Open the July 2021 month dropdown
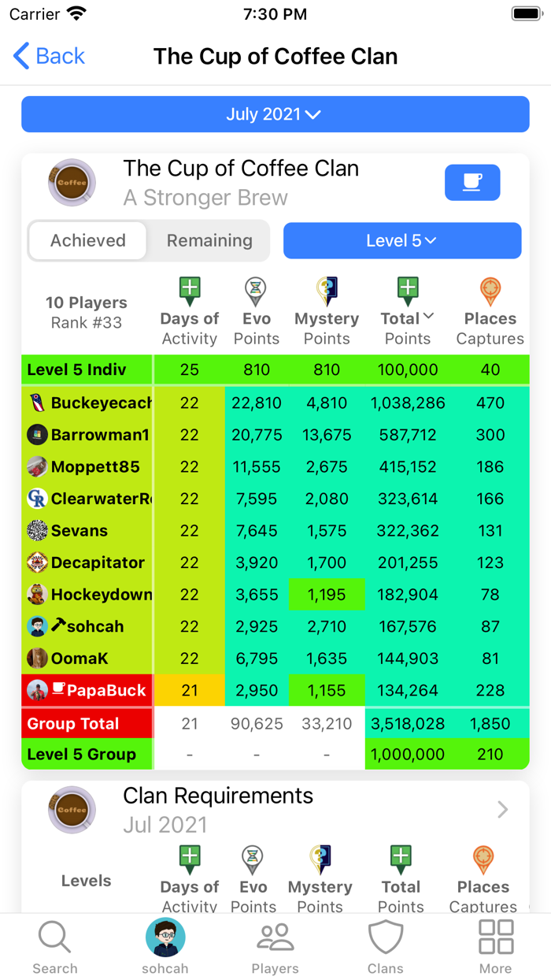Screen dimensions: 551x980 [275, 114]
